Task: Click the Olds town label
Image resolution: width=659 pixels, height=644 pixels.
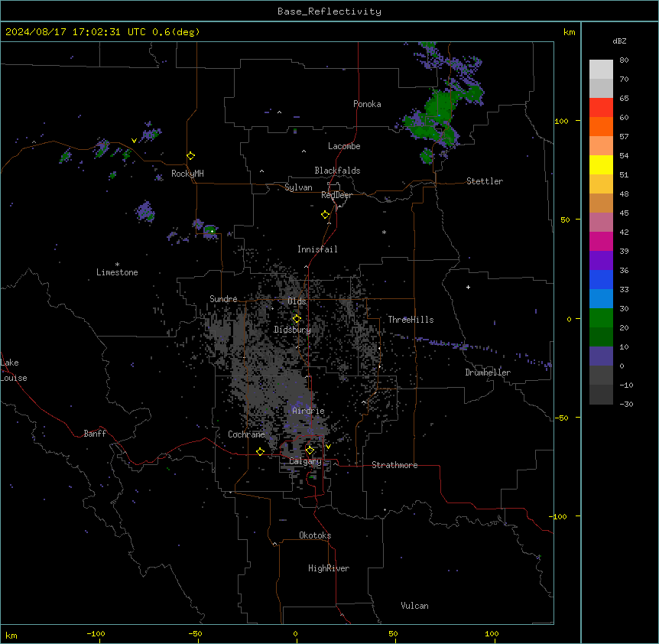Action: click(x=297, y=301)
